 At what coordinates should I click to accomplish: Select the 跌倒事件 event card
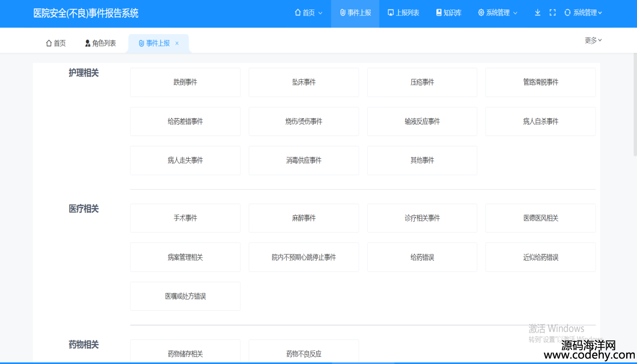tap(185, 82)
